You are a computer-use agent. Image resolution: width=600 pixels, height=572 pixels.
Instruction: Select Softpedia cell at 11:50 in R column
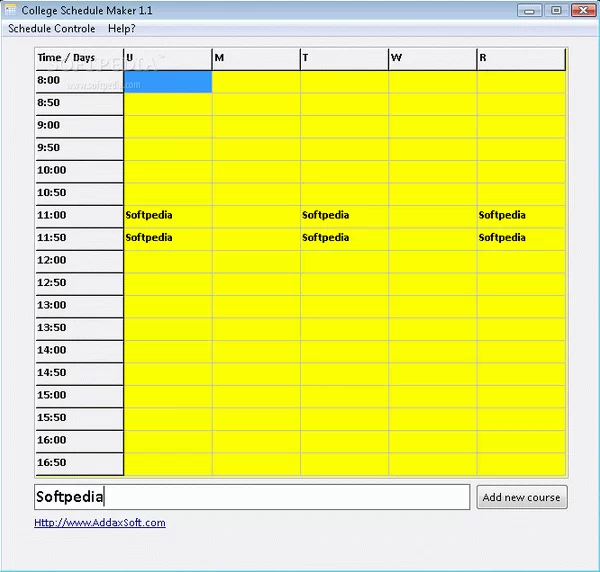point(521,239)
